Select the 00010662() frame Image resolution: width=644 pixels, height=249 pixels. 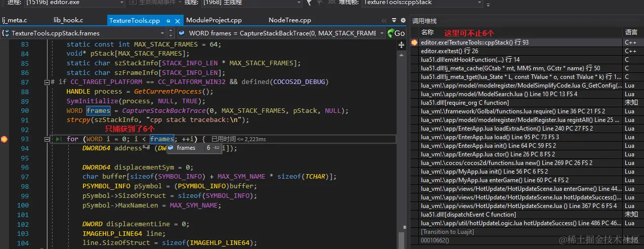(x=527, y=240)
